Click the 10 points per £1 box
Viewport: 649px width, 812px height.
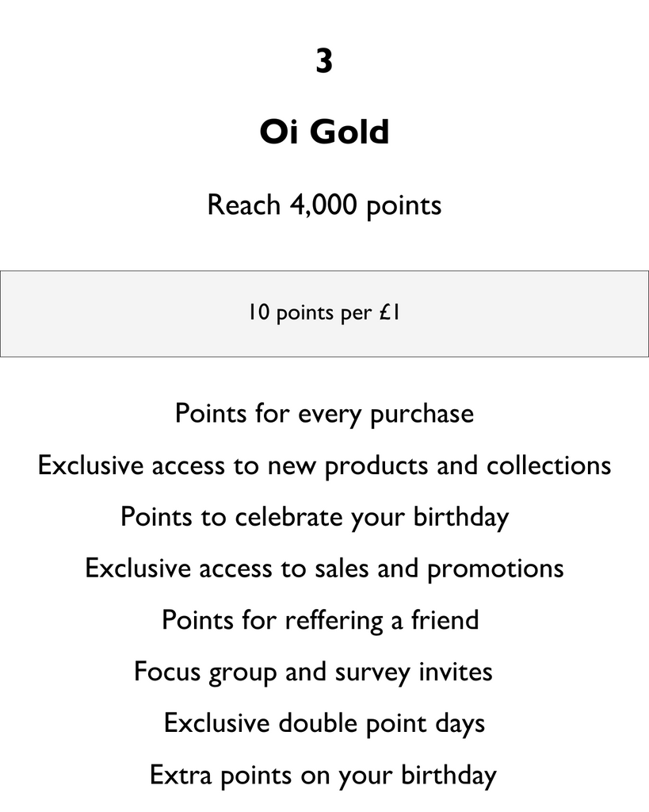[324, 313]
